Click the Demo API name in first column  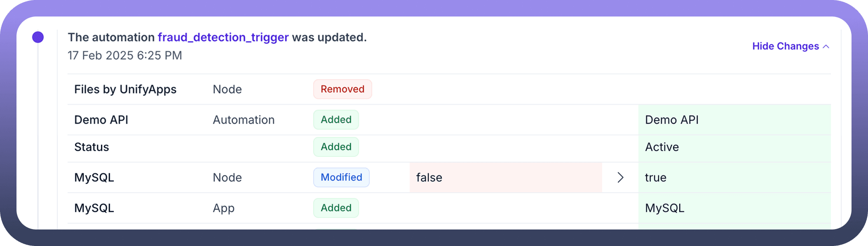coord(101,120)
